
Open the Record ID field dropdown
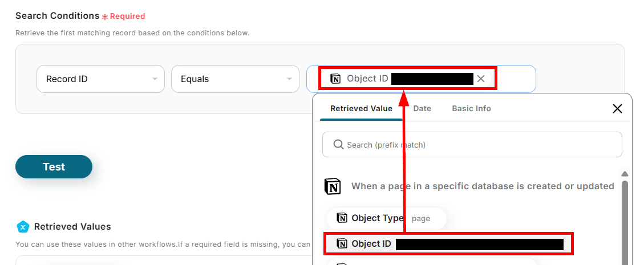[100, 79]
